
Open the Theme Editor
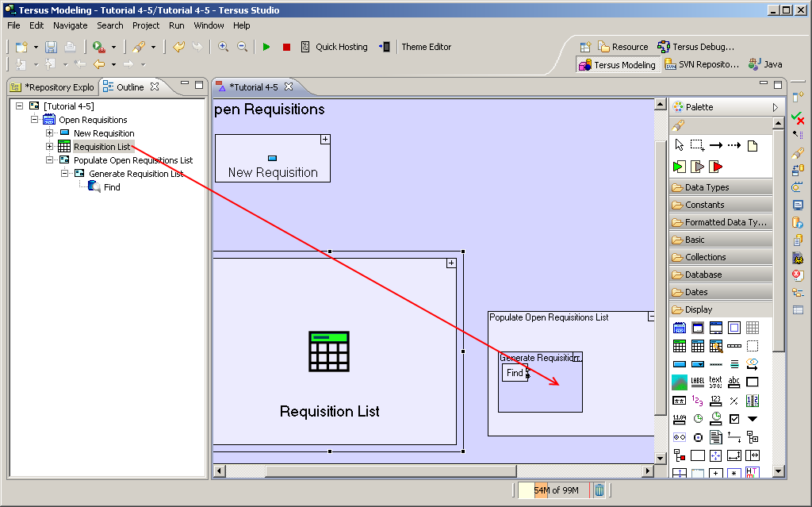pos(426,47)
